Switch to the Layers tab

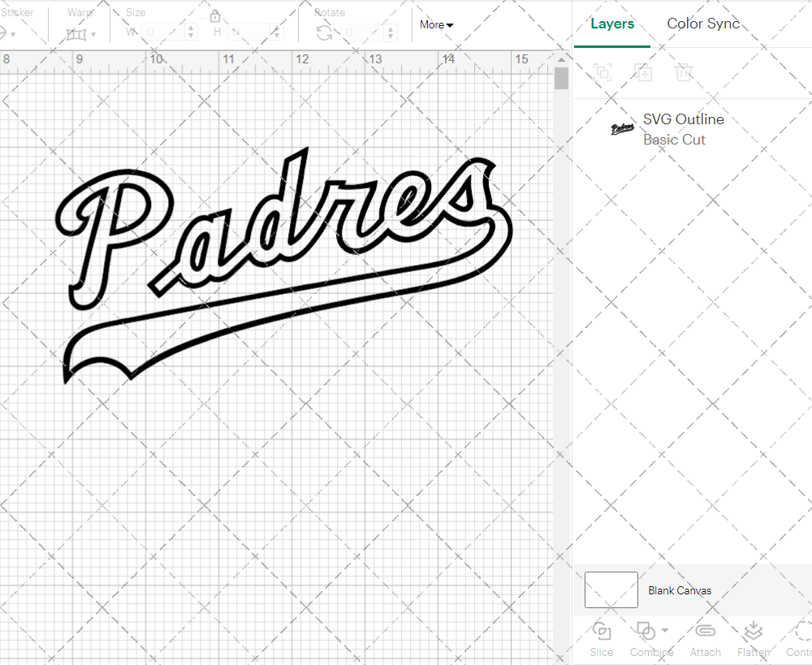pyautogui.click(x=612, y=24)
